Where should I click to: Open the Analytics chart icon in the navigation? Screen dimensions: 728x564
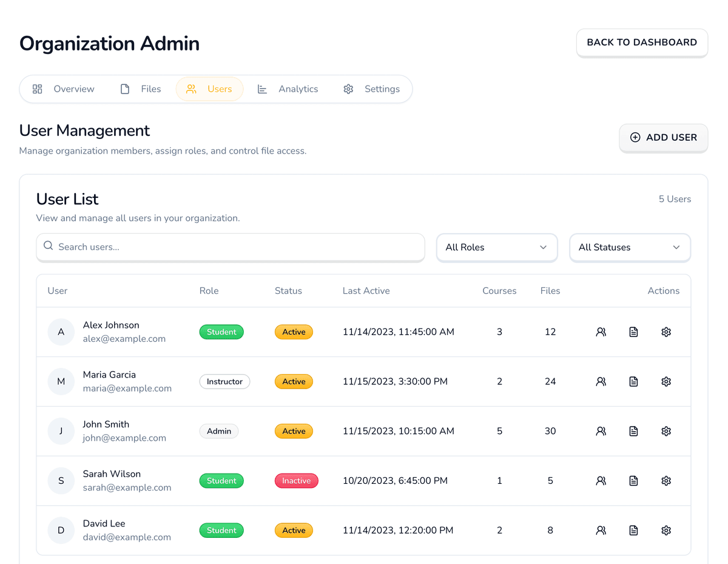point(262,89)
